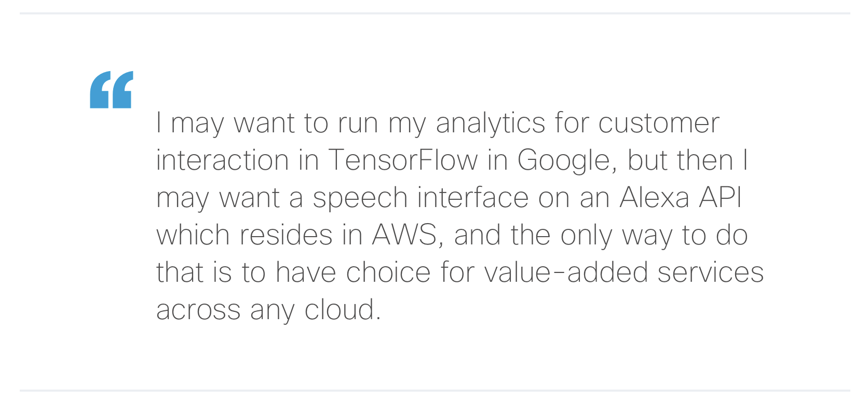This screenshot has height=411, width=868.
Task: Click the top horizontal divider line
Action: point(434,13)
